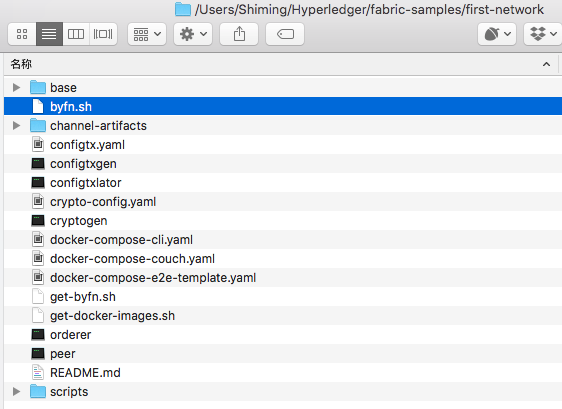Click the configtx.yaml file name

87,144
